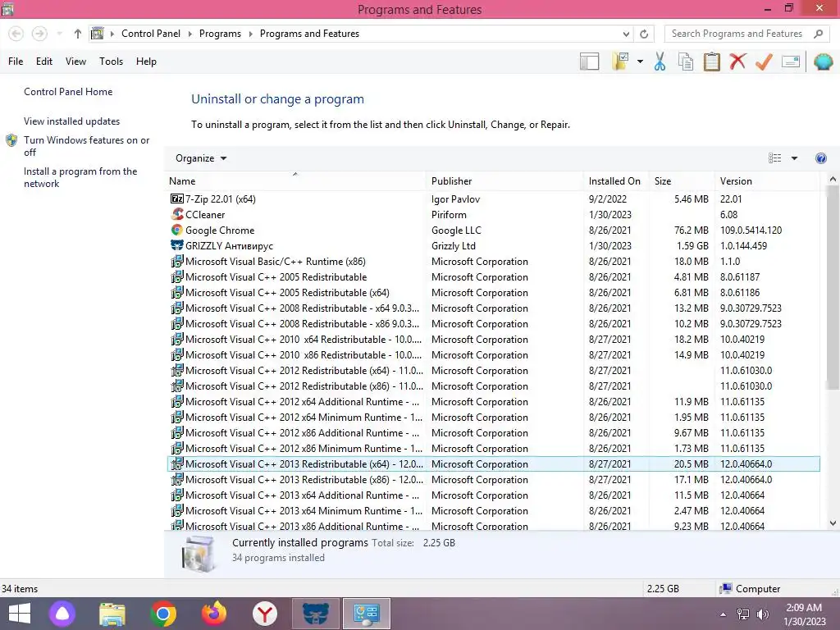Click the Forward navigation arrow
Image resolution: width=840 pixels, height=630 pixels.
[39, 34]
